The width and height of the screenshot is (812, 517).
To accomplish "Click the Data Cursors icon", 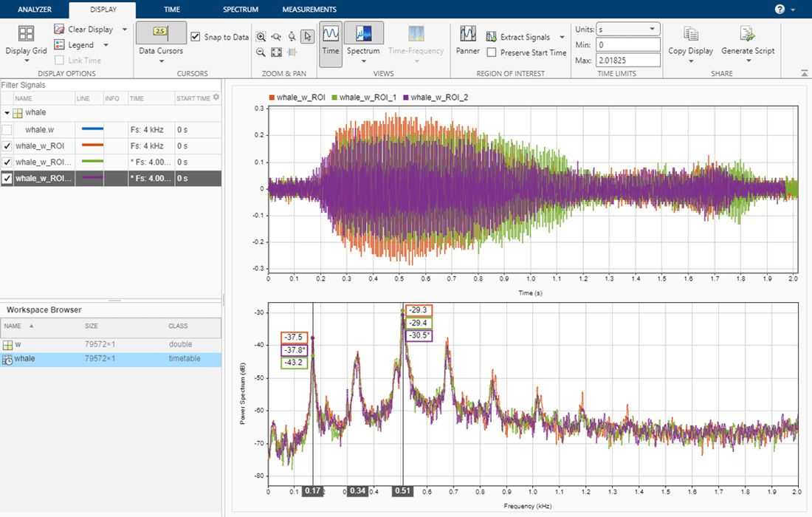I will (160, 32).
